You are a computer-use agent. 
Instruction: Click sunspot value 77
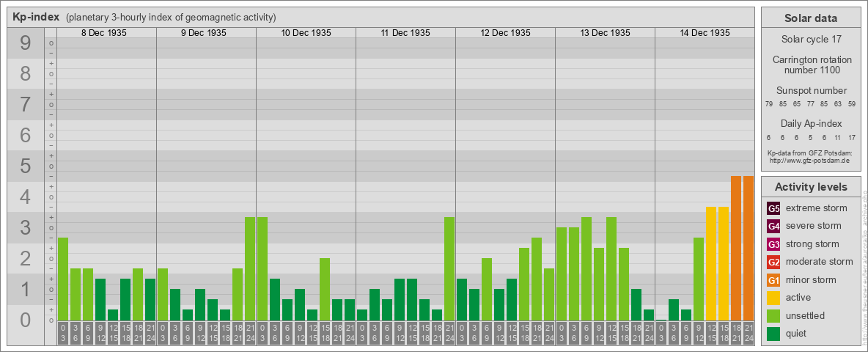click(x=810, y=104)
